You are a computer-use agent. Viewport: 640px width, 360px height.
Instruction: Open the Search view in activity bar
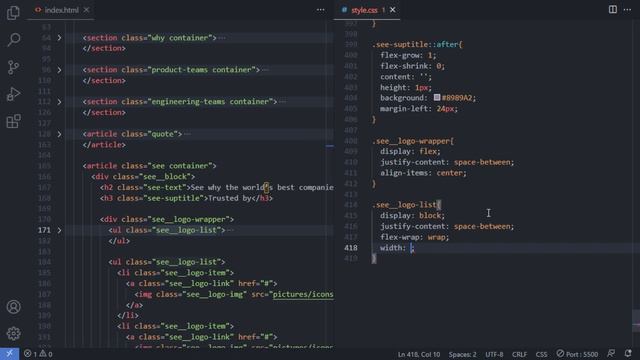(x=13, y=40)
